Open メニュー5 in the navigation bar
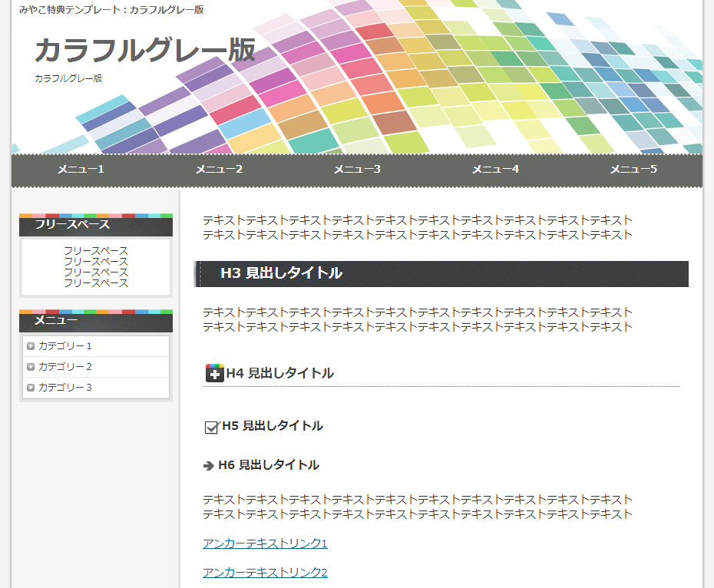 tap(633, 170)
